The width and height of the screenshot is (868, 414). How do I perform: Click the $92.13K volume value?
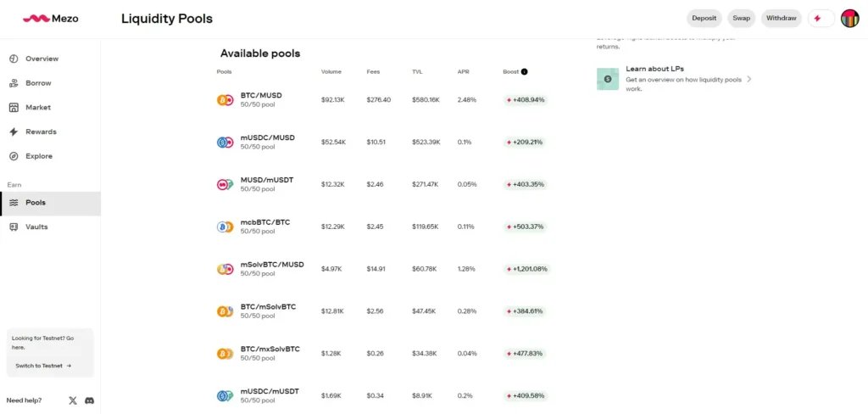coord(332,100)
